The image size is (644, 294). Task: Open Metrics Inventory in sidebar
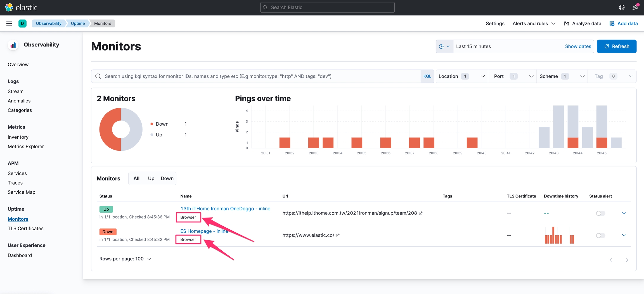point(18,137)
